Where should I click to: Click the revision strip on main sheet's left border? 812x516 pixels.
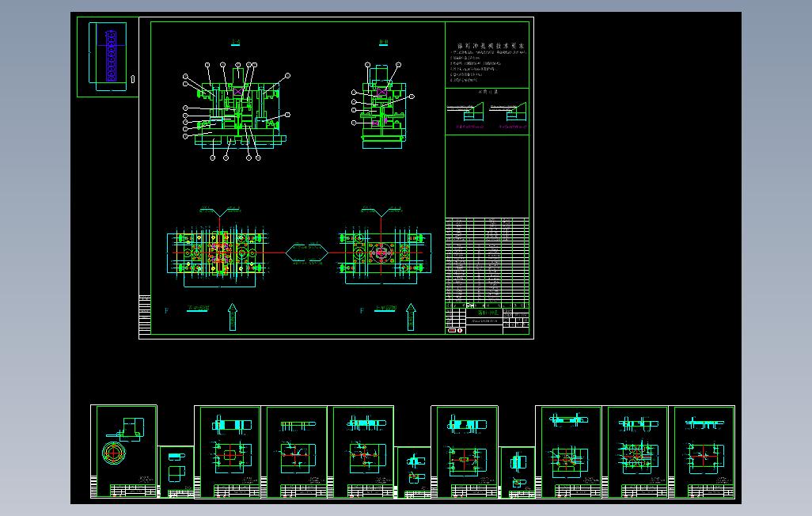145,315
